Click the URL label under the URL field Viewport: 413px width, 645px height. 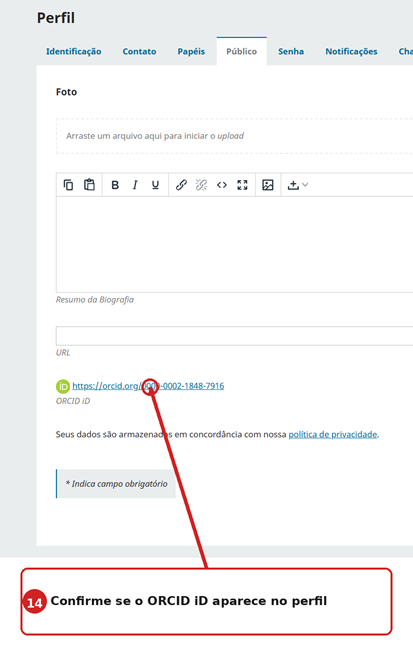[63, 353]
